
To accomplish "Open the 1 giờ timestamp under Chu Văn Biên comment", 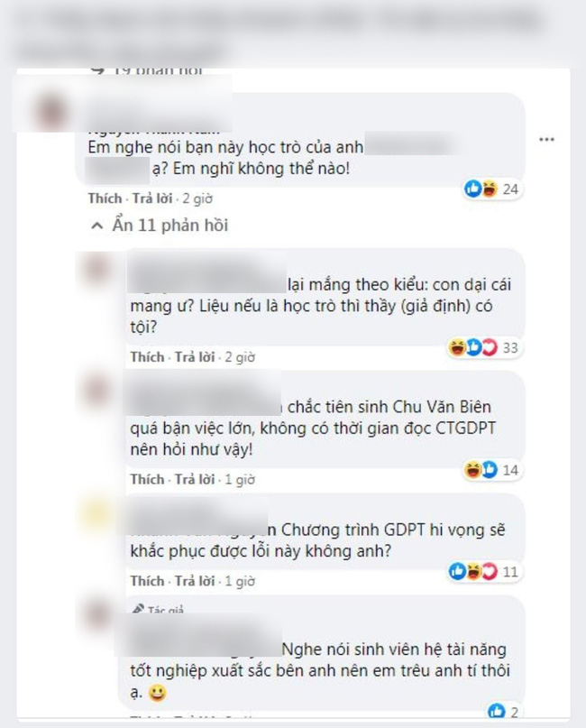I will (x=240, y=479).
